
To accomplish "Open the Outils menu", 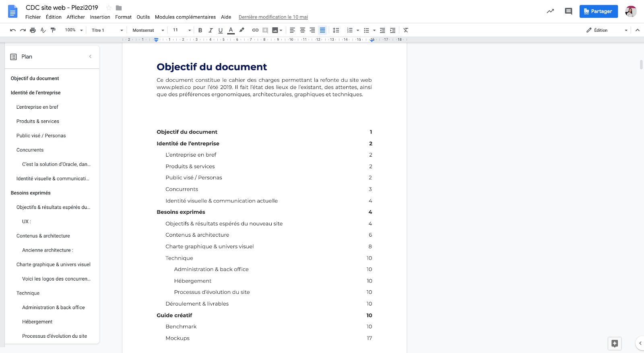I will click(x=143, y=17).
